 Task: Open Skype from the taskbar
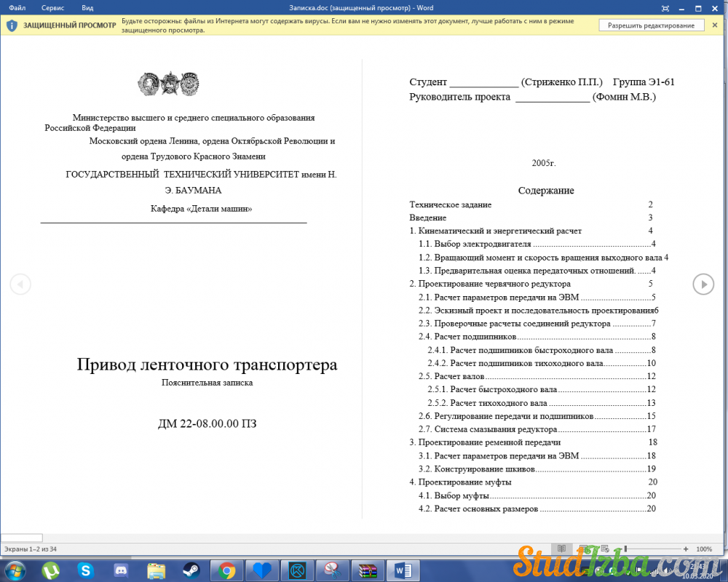pyautogui.click(x=86, y=570)
